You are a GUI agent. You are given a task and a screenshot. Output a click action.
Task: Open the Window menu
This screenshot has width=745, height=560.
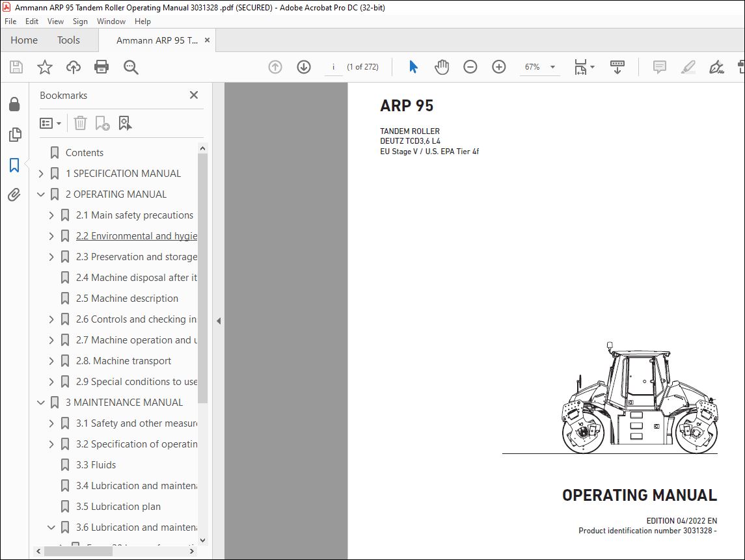(111, 21)
